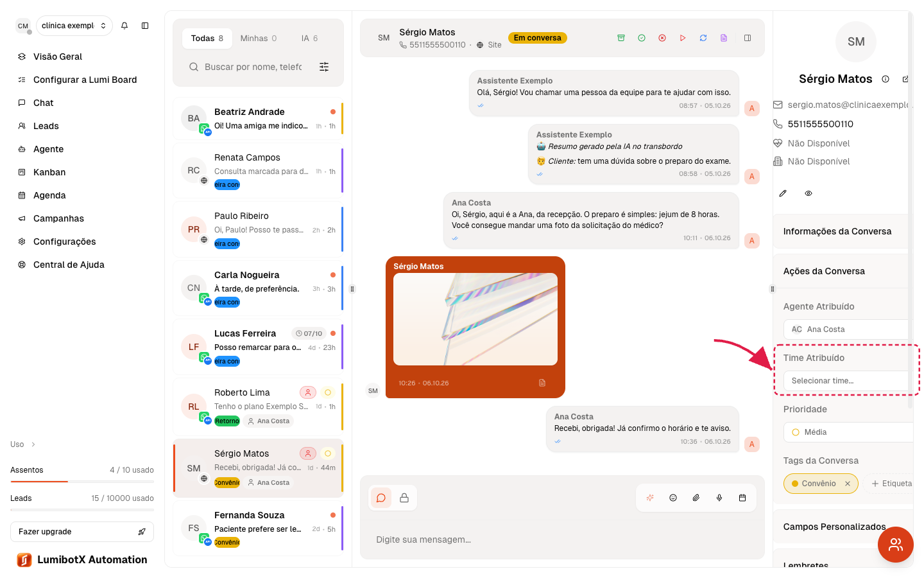Open the clínica exemplo workspace selector

(74, 26)
